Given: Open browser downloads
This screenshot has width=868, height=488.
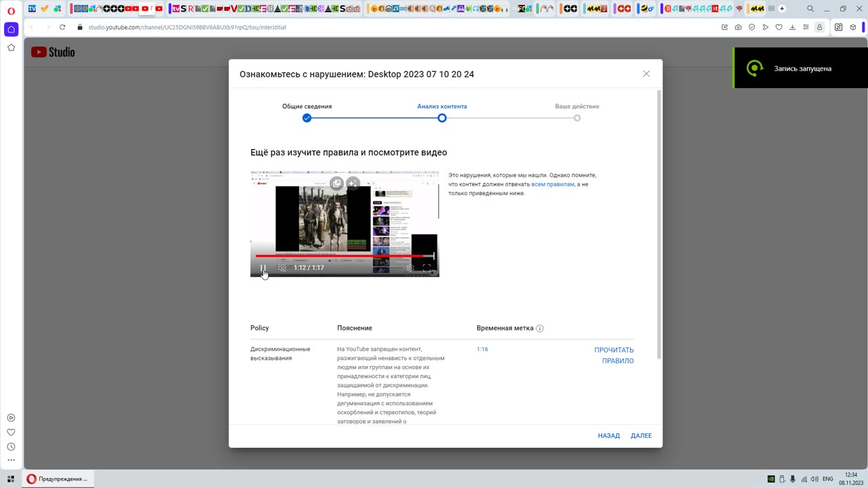Looking at the screenshot, I should (793, 27).
